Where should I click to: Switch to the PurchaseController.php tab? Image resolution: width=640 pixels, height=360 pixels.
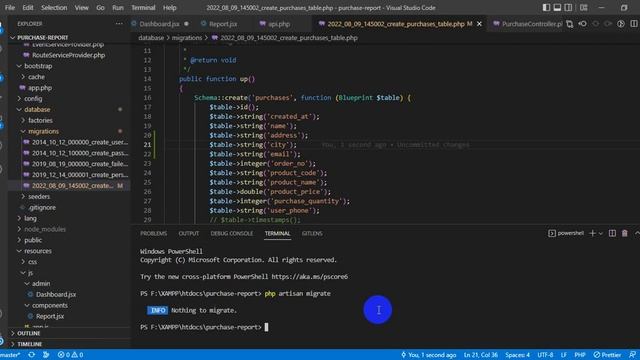tap(527, 24)
